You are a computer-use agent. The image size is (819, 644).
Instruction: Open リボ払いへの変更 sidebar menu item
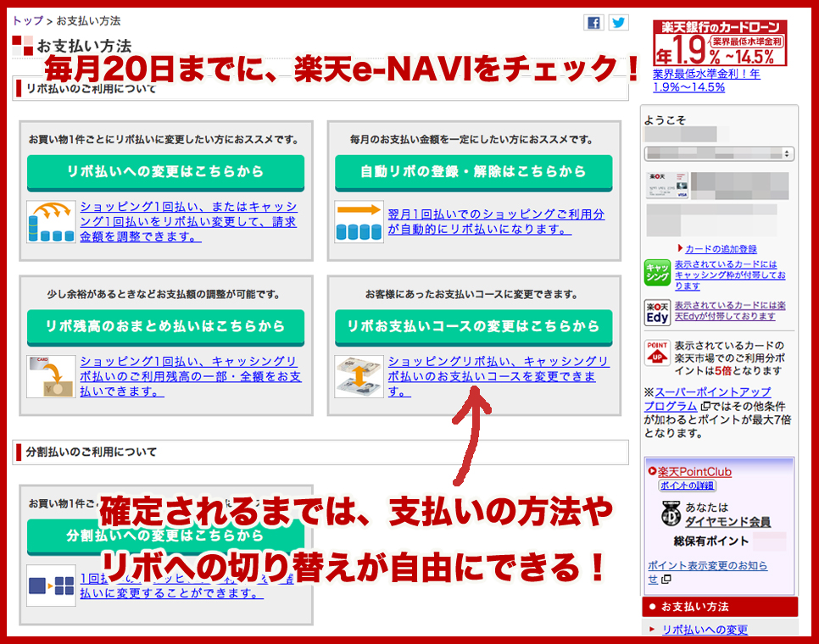tap(705, 630)
